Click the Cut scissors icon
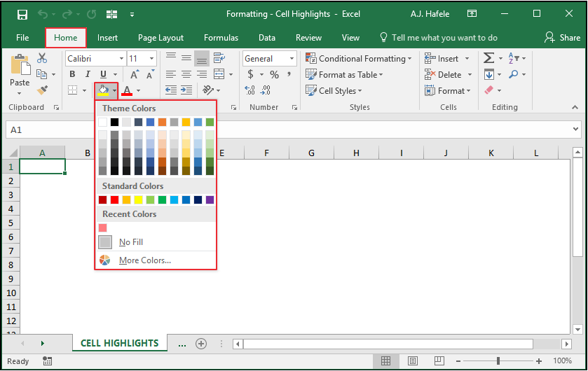Screen dimensions: 588x371 (42, 58)
